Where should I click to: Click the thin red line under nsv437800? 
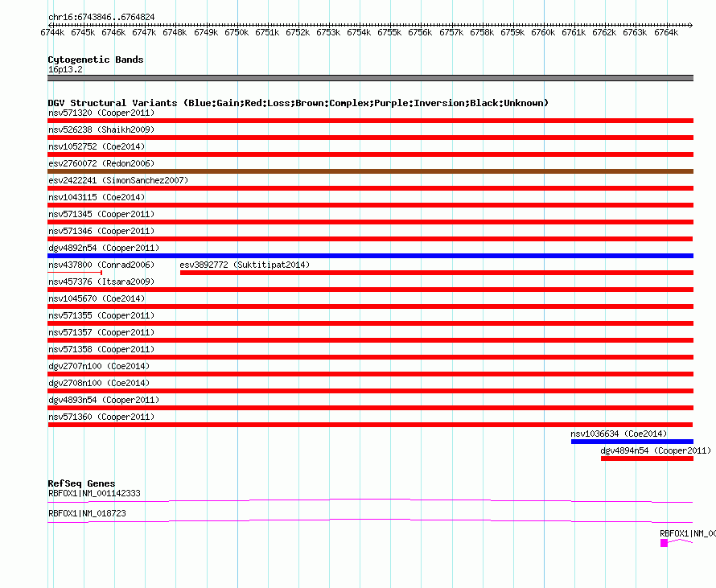tap(75, 273)
